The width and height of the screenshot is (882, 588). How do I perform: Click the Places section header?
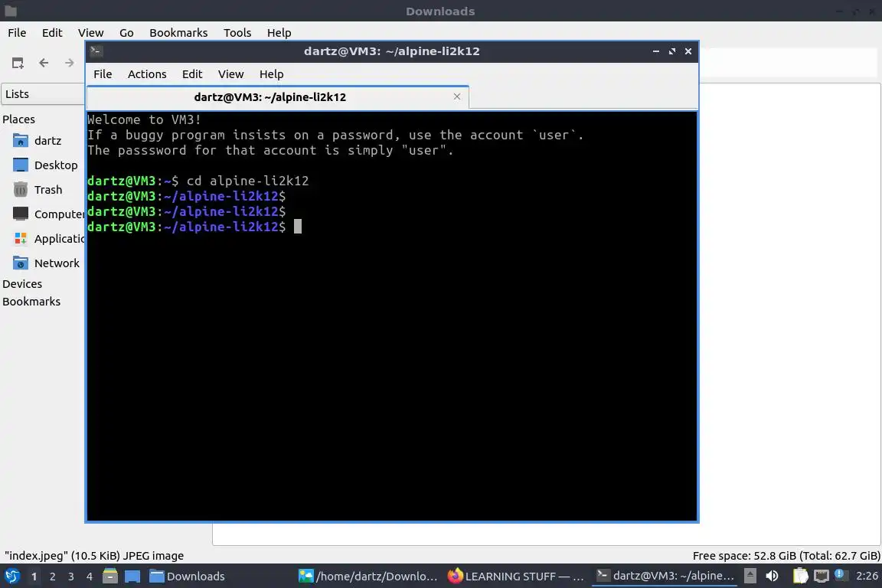point(18,119)
